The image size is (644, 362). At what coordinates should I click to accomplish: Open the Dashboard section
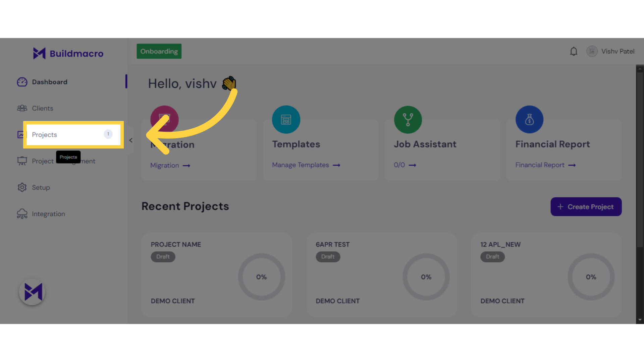[x=50, y=82]
